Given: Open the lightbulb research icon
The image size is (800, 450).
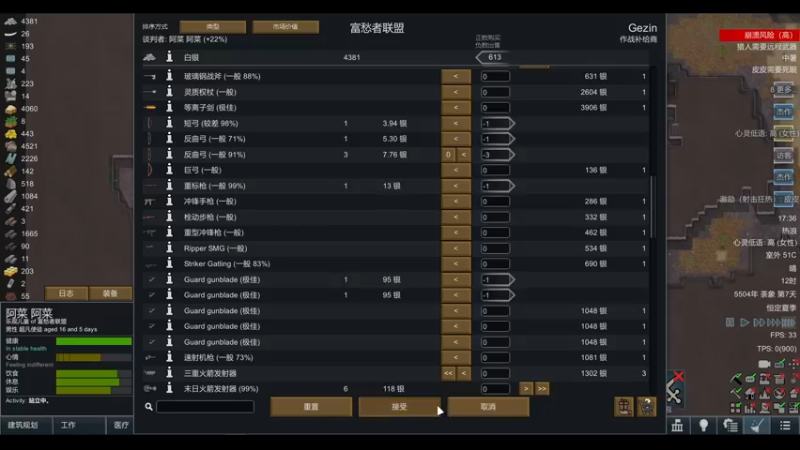Looking at the screenshot, I should pyautogui.click(x=704, y=426).
